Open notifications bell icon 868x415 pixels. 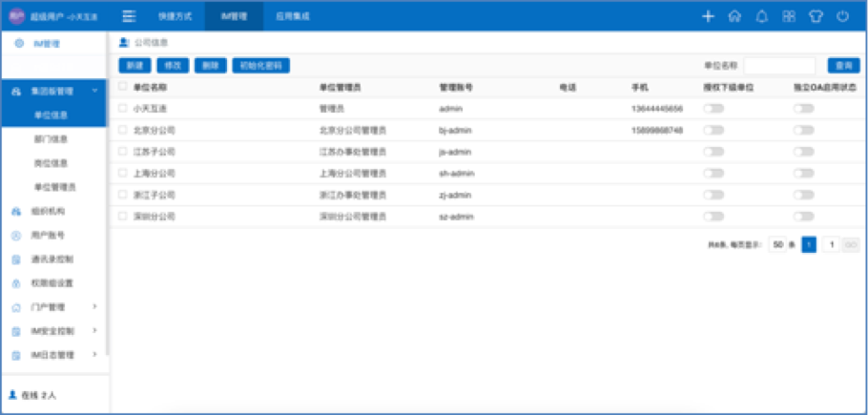[x=761, y=16]
